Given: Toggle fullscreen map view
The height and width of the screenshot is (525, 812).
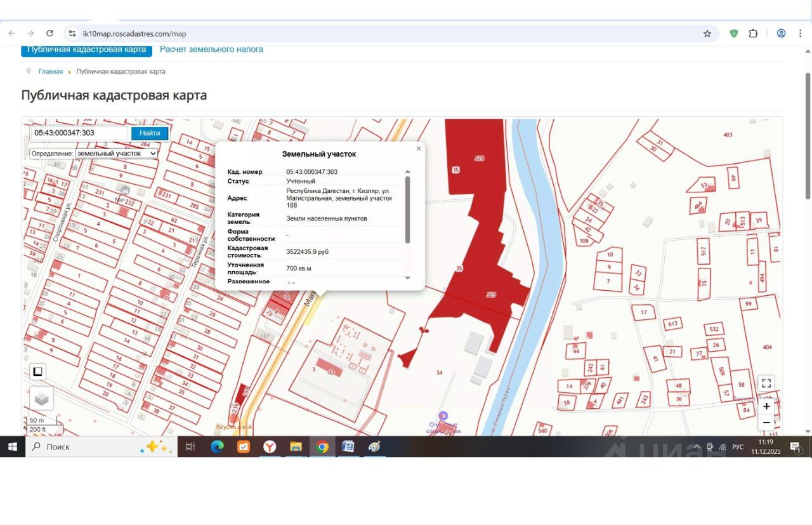Looking at the screenshot, I should point(766,383).
